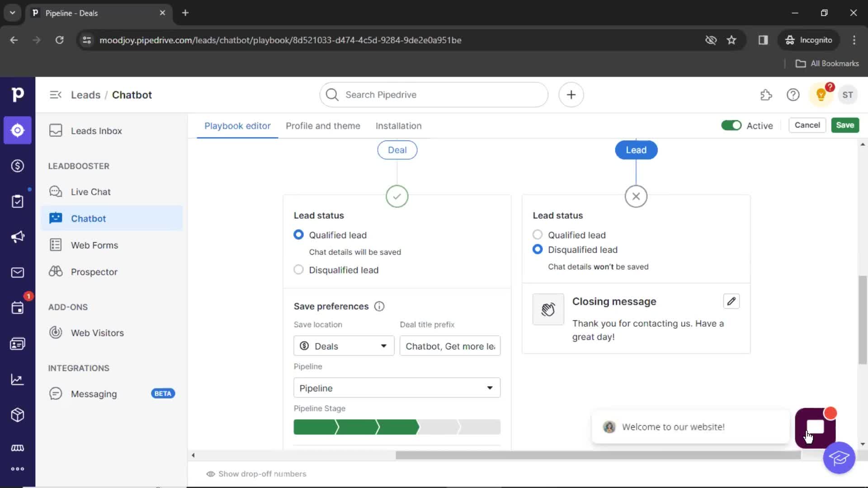The width and height of the screenshot is (868, 488).
Task: Toggle the Active chatbot switch
Action: coord(731,126)
